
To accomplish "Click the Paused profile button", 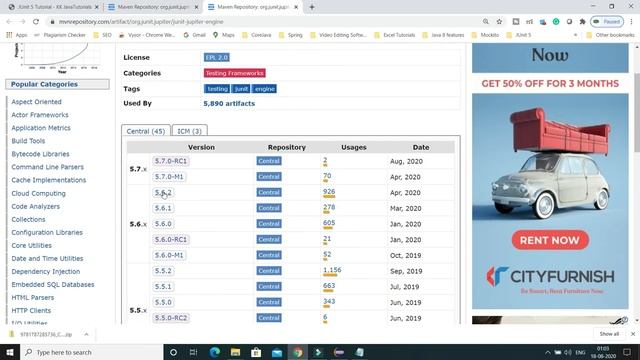I will (x=607, y=22).
